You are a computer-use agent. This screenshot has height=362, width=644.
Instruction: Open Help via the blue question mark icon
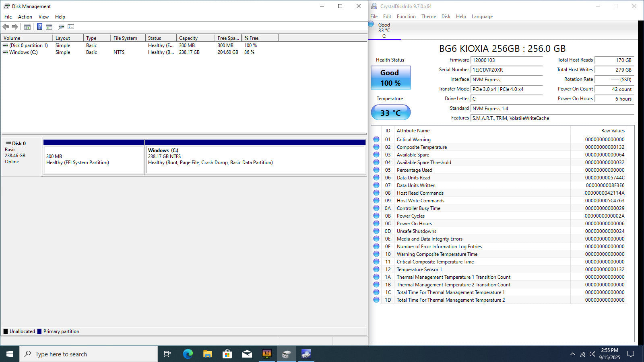point(39,27)
